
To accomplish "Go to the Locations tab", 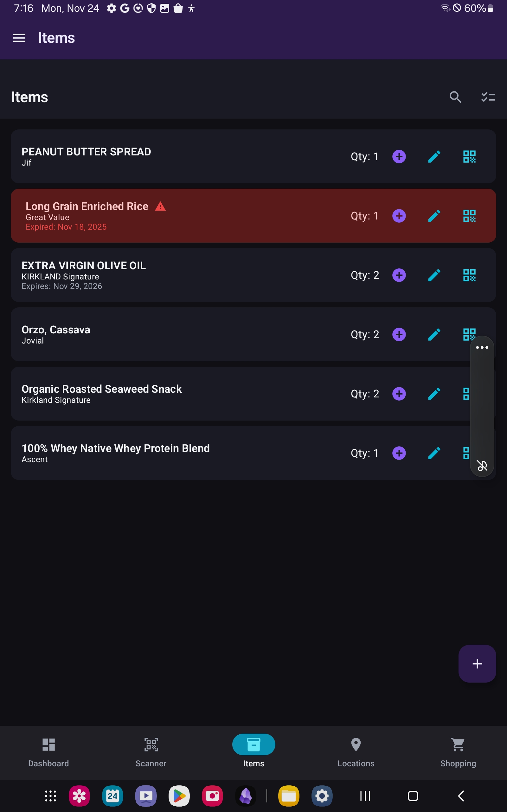I will [356, 752].
